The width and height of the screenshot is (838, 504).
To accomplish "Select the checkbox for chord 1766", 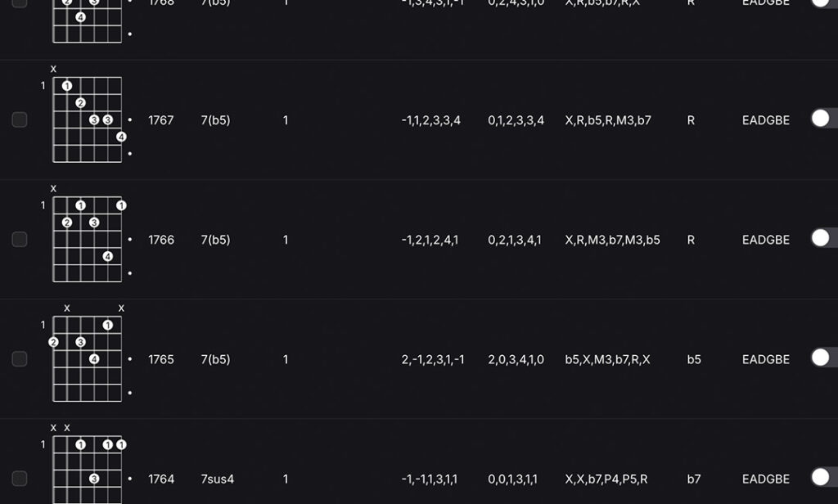I will tap(20, 240).
